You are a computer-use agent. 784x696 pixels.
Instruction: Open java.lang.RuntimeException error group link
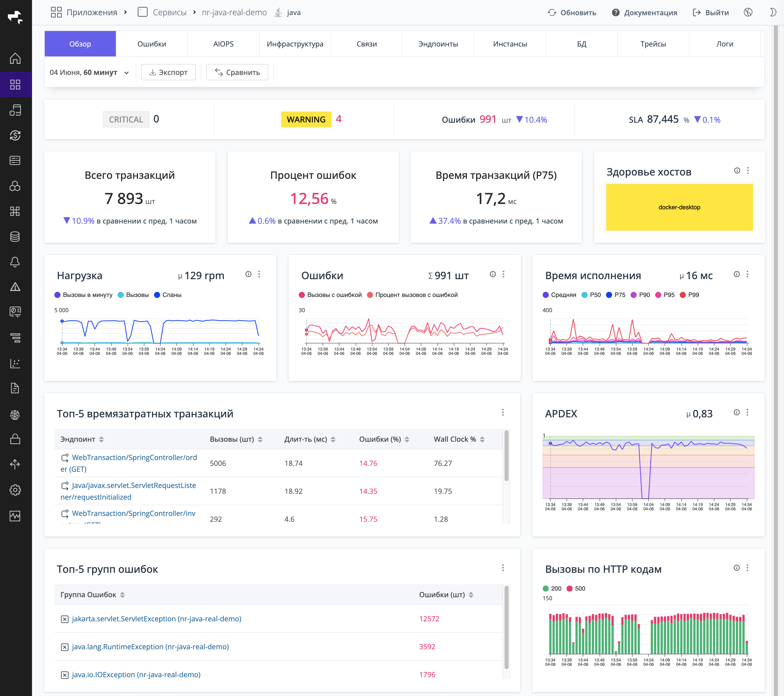point(150,646)
